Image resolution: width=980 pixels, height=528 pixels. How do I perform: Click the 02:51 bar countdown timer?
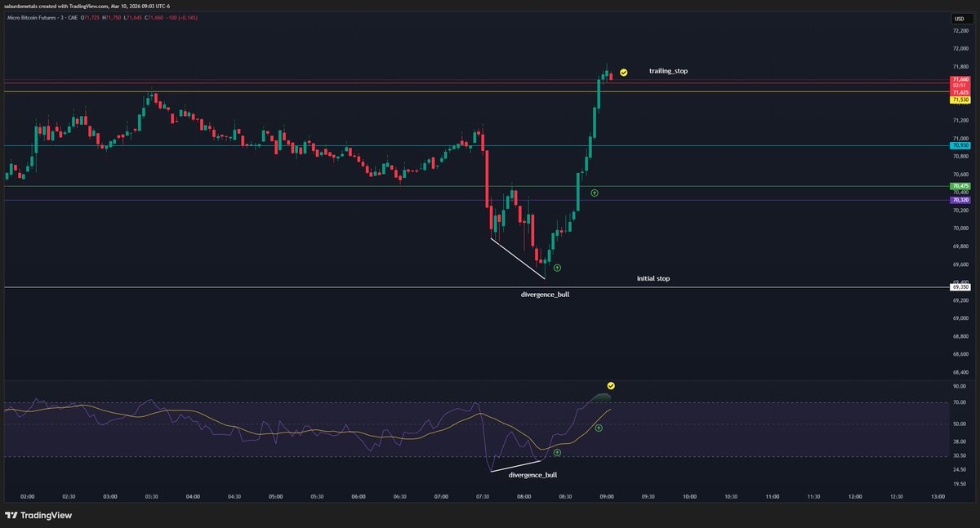[960, 86]
